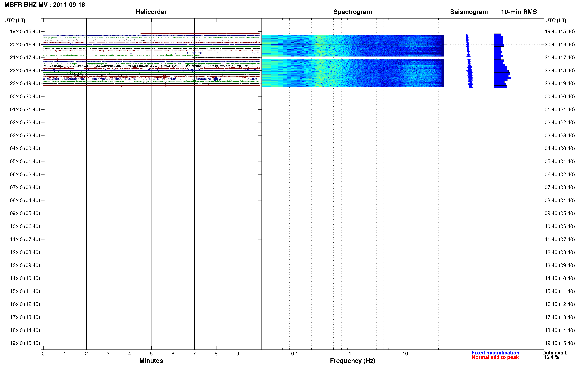Click the 'Spectrogram' panel heading
Viewport: 588px width, 368px height.
coord(352,12)
